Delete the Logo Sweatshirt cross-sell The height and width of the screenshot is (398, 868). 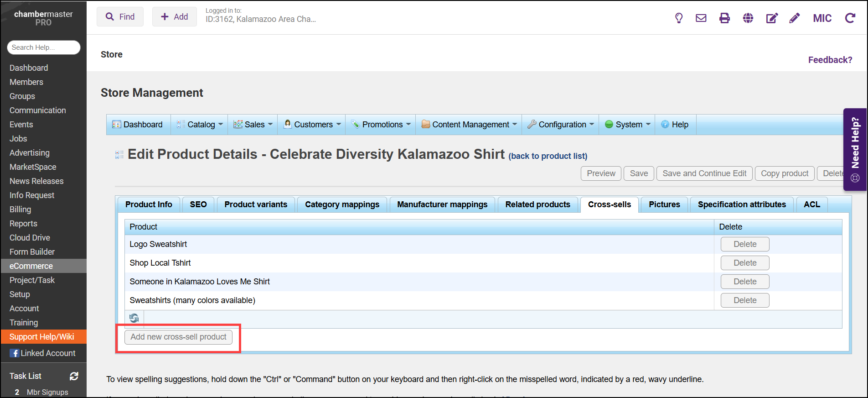coord(744,244)
